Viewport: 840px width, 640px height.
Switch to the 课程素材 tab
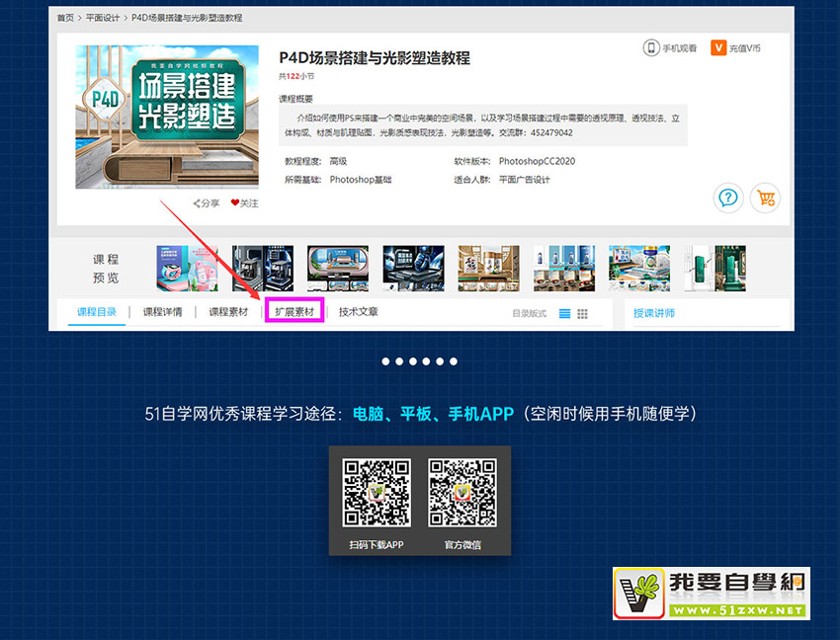point(228,312)
